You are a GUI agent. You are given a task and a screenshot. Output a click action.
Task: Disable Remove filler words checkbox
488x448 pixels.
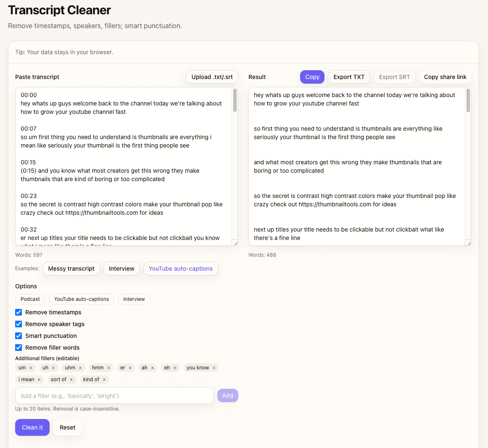[18, 348]
